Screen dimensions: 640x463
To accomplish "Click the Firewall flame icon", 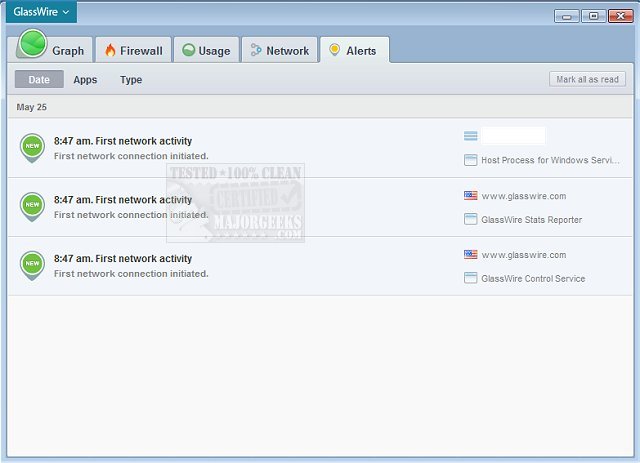I will coord(110,50).
